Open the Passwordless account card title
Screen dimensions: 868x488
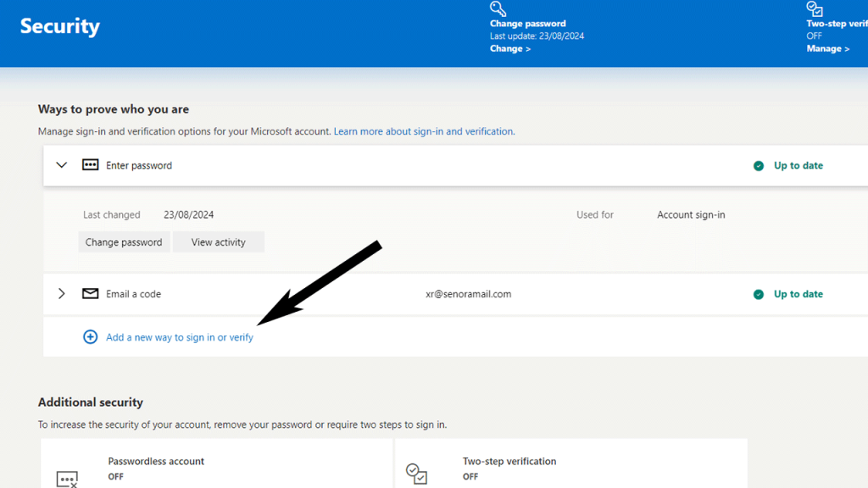156,462
